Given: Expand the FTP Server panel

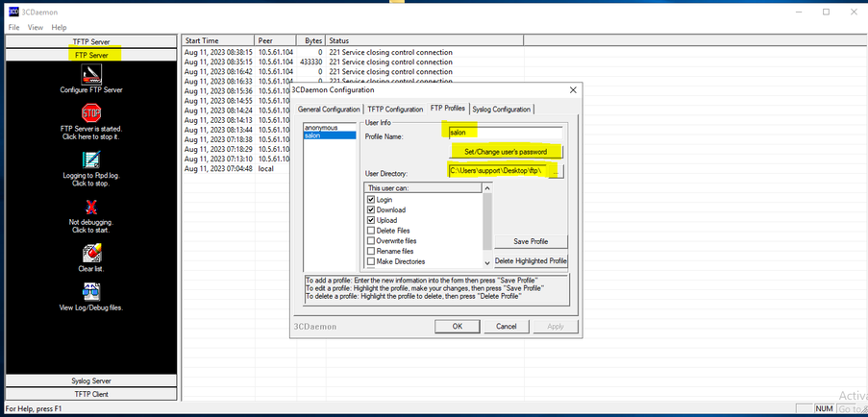Looking at the screenshot, I should [91, 55].
